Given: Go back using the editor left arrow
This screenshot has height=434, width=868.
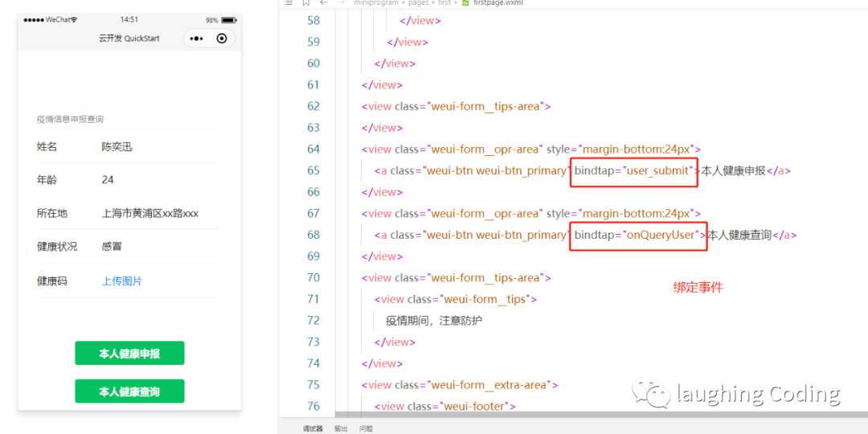Looking at the screenshot, I should (324, 2).
